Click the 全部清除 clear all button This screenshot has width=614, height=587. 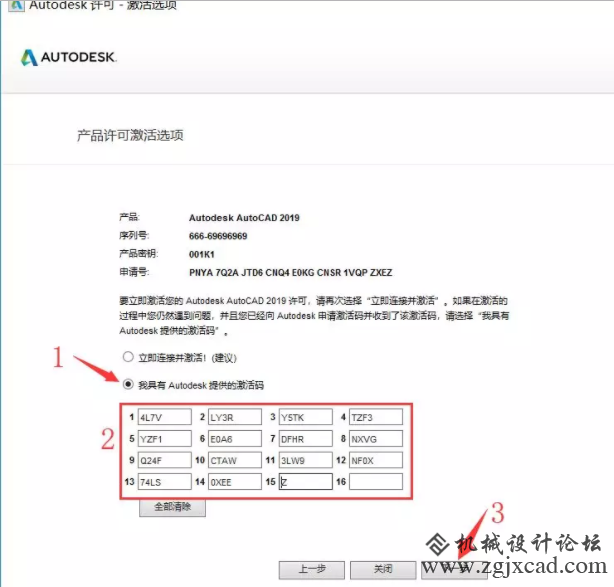point(172,507)
